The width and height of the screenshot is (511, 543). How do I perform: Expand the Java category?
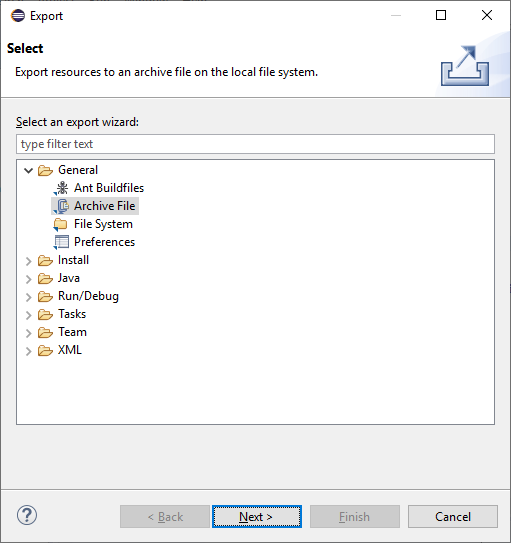click(x=28, y=278)
